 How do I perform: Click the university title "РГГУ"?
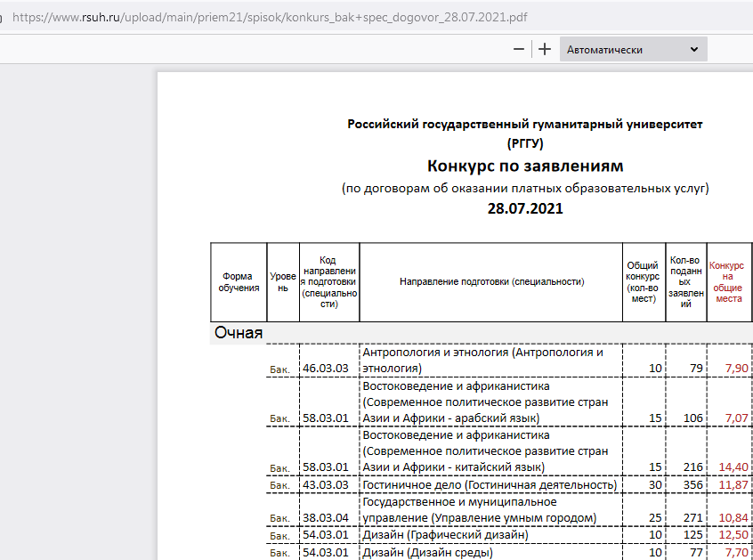tap(525, 142)
